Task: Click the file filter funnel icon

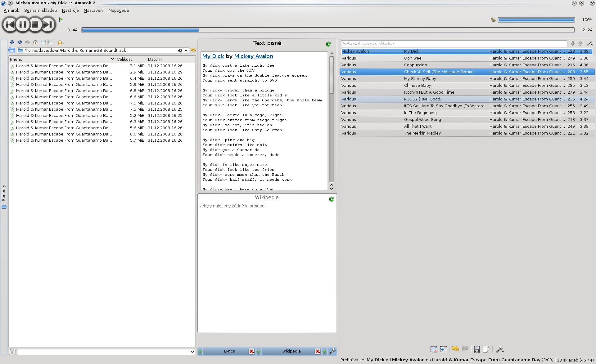Action: pos(12,352)
